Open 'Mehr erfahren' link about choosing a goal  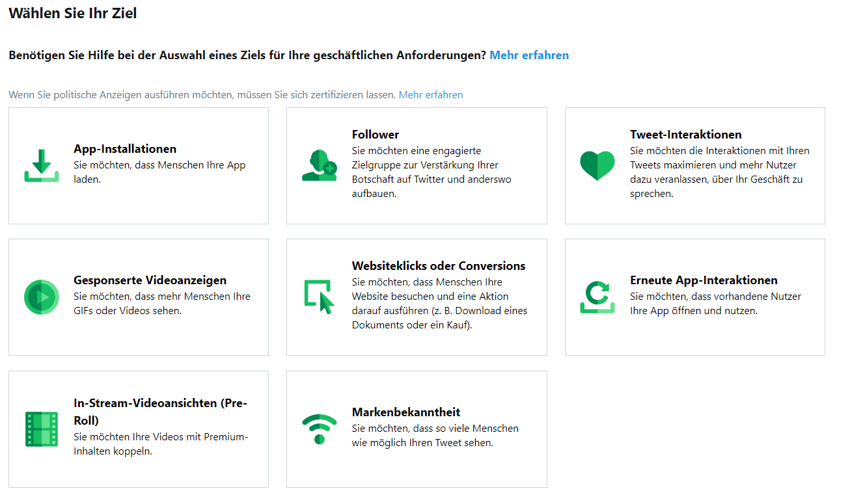[529, 55]
